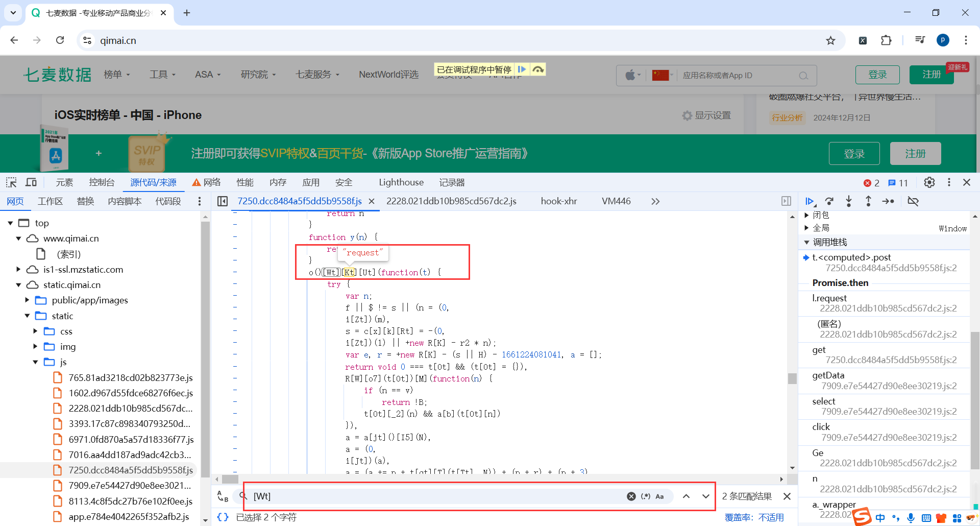Click the code editor horizontal scrollbar thumb

230,479
